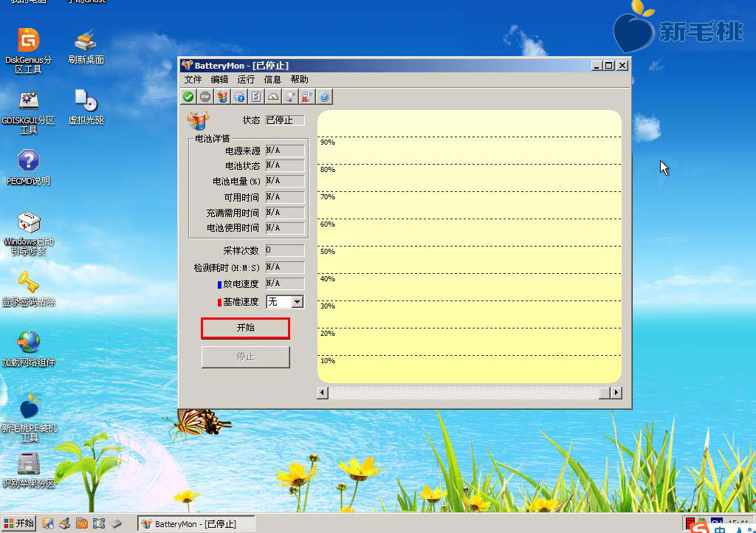Select the 刷新桌面 desktop icon
The height and width of the screenshot is (533, 756).
(x=86, y=47)
